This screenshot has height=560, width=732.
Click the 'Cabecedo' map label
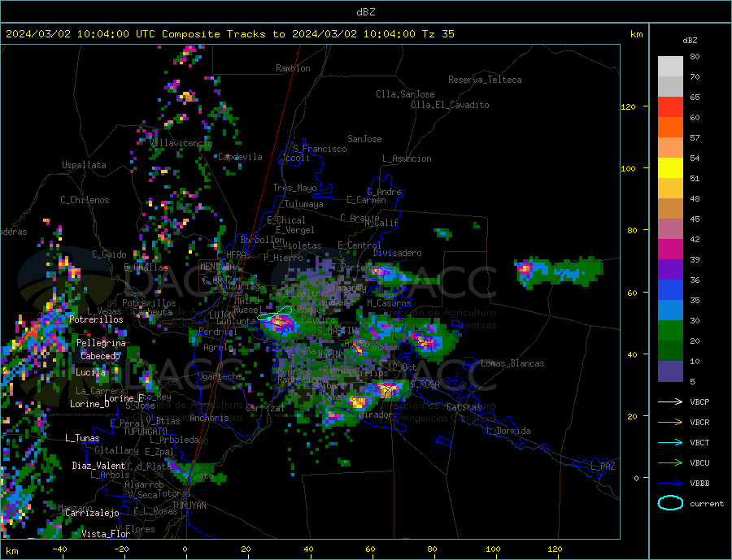click(100, 356)
